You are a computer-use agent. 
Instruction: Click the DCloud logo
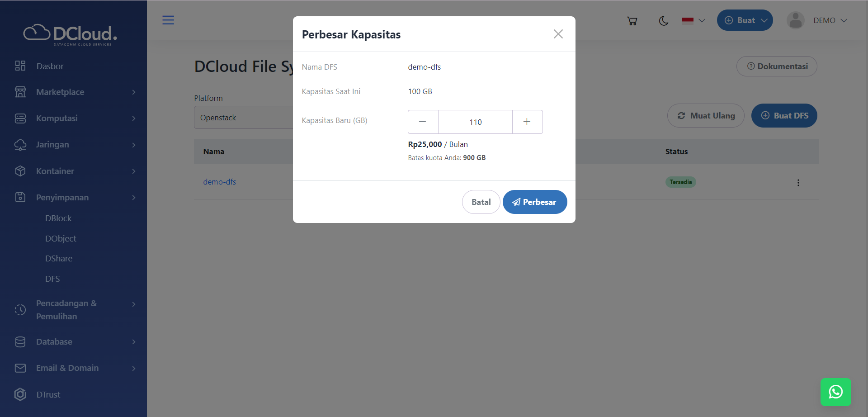70,34
